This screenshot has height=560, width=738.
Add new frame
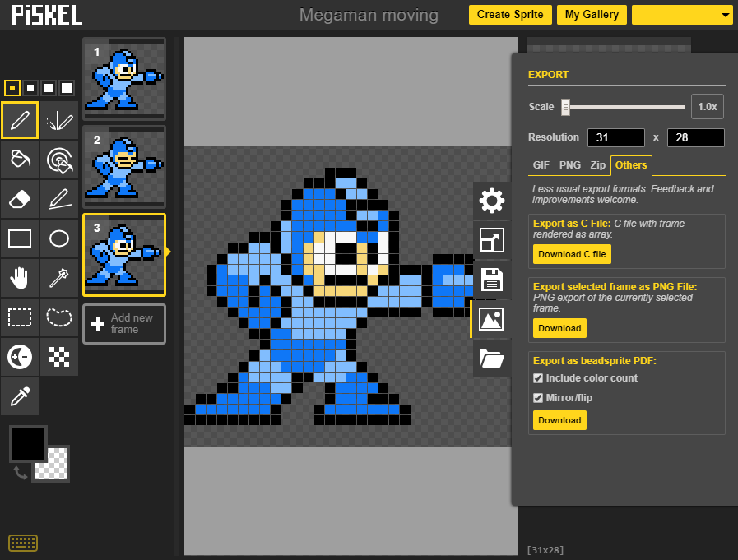(124, 324)
